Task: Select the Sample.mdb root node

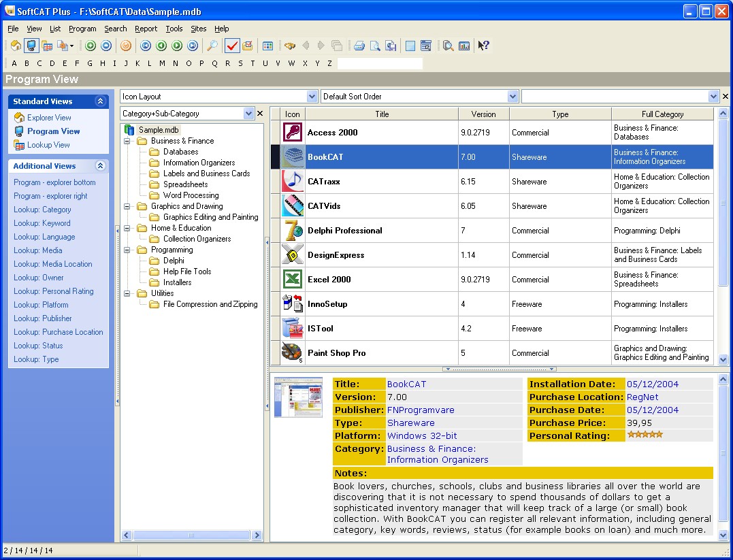Action: (x=159, y=130)
